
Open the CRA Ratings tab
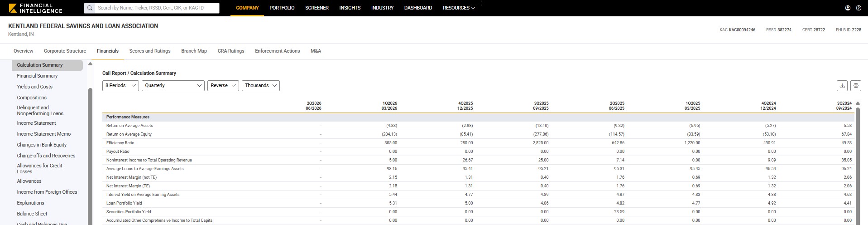click(231, 51)
